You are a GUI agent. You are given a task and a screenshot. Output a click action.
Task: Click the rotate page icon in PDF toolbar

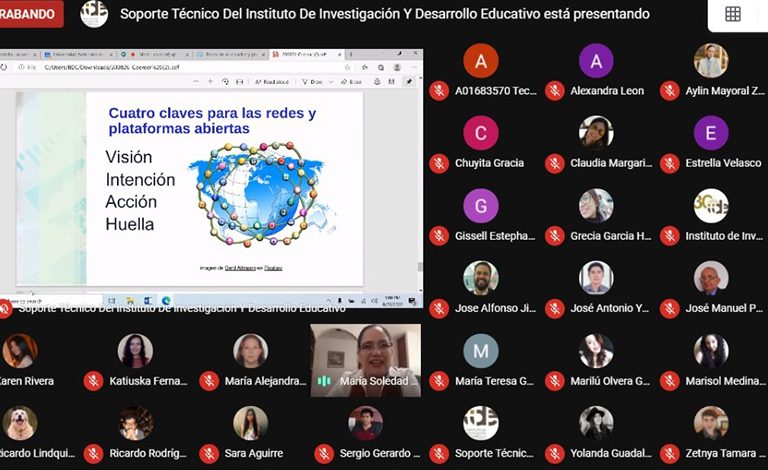pyautogui.click(x=227, y=82)
